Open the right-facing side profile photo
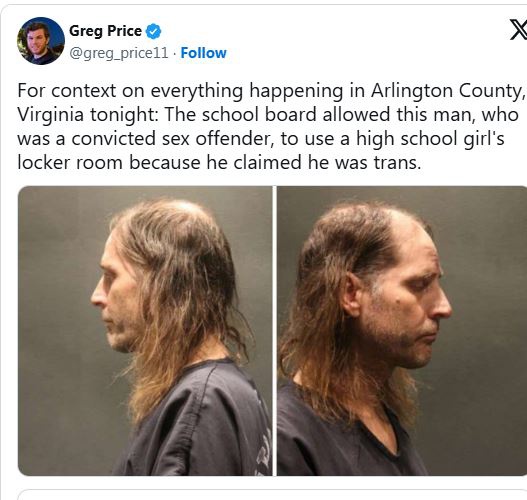The width and height of the screenshot is (527, 500). click(x=402, y=331)
